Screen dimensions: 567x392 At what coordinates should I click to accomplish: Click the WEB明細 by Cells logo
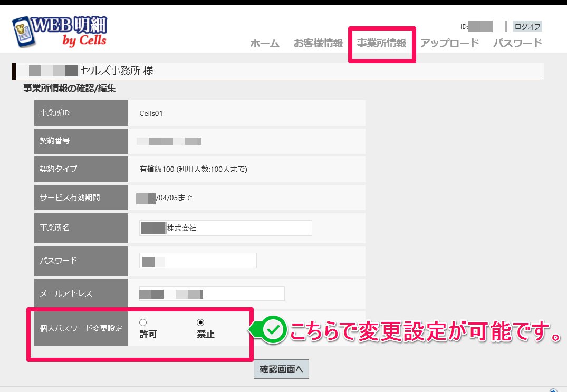(x=60, y=32)
